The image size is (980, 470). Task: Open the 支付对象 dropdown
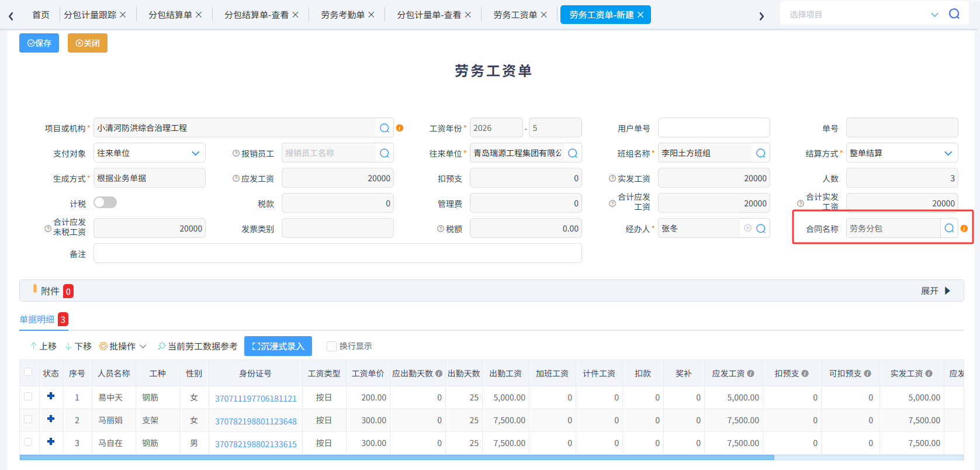point(150,153)
